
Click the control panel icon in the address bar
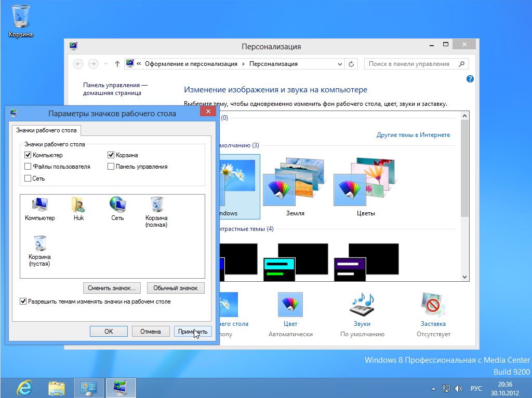pyautogui.click(x=130, y=63)
